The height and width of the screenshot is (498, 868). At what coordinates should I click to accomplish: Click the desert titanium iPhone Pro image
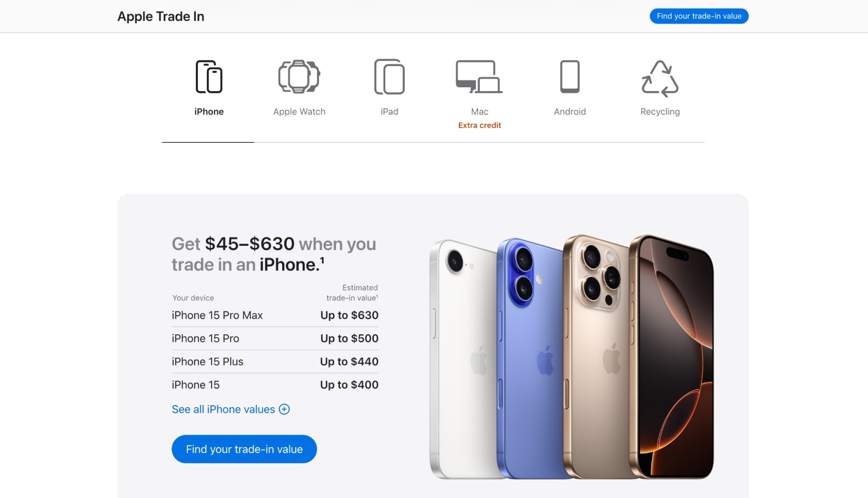pyautogui.click(x=599, y=356)
